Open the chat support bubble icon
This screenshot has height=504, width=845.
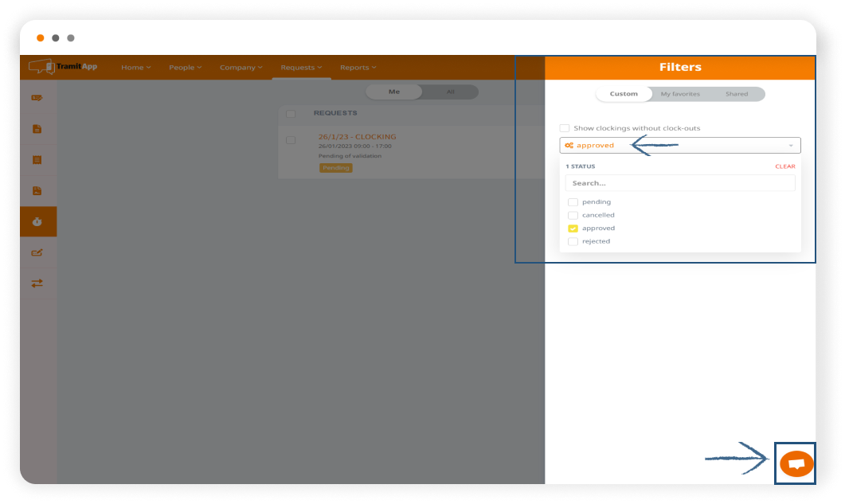tap(796, 463)
